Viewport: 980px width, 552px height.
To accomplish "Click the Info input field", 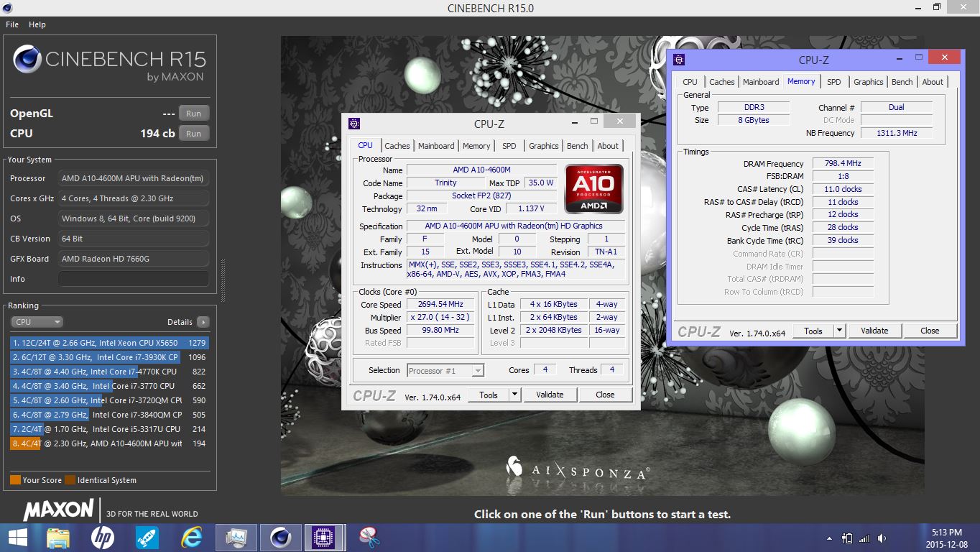I will pyautogui.click(x=134, y=279).
